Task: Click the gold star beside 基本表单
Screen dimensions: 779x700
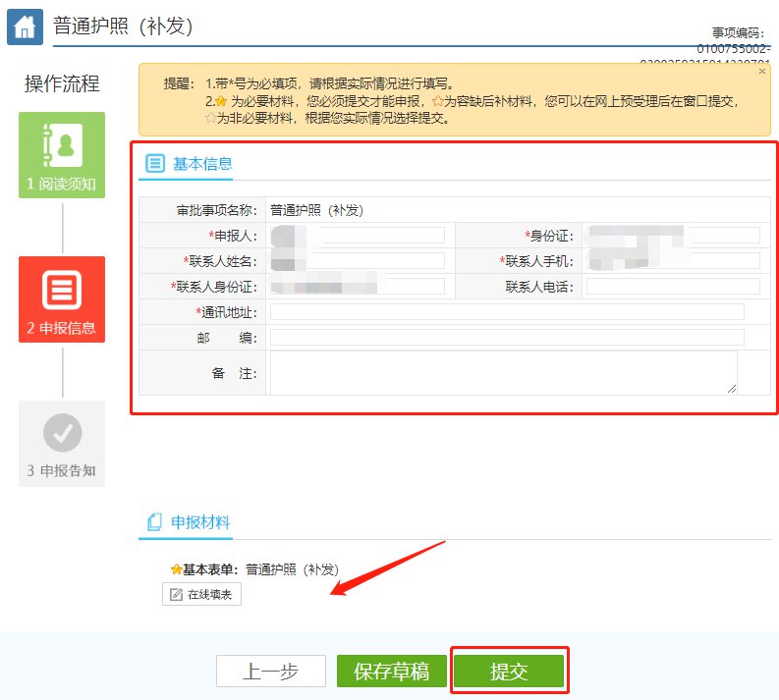Action: pyautogui.click(x=176, y=569)
